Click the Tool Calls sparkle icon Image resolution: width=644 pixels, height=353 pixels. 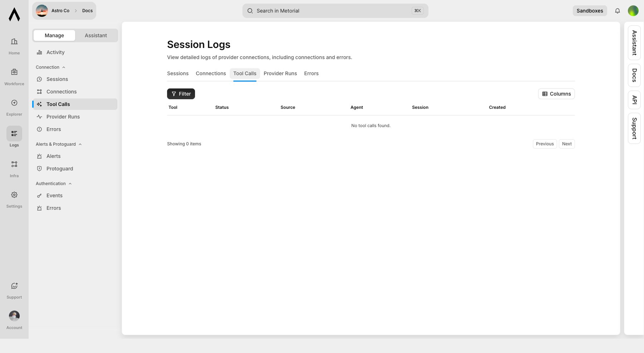pyautogui.click(x=39, y=104)
